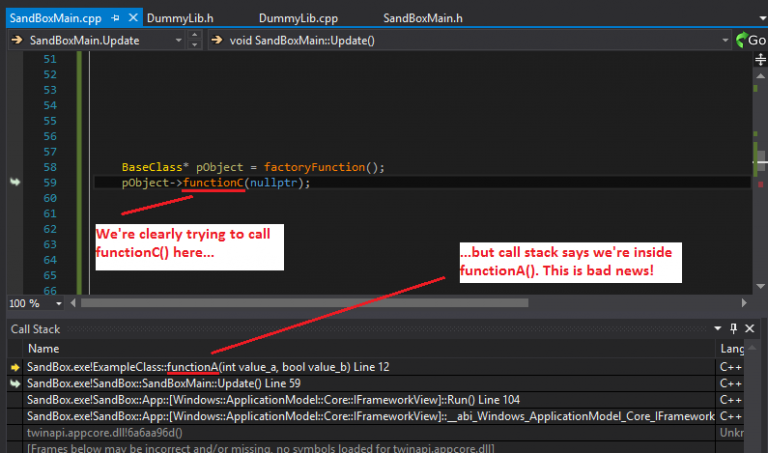Switch to the DummyLib.h tab

[180, 19]
